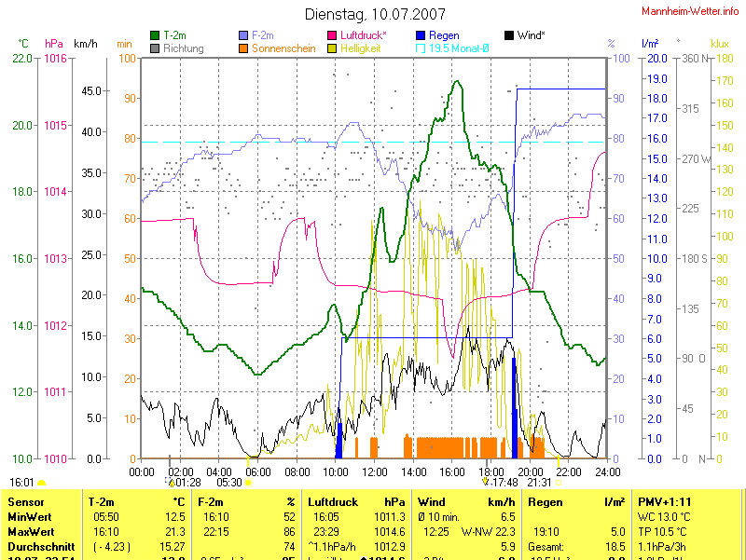This screenshot has height=560, width=746.
Task: Click the blue Regen legend swatch
Action: tap(421, 35)
